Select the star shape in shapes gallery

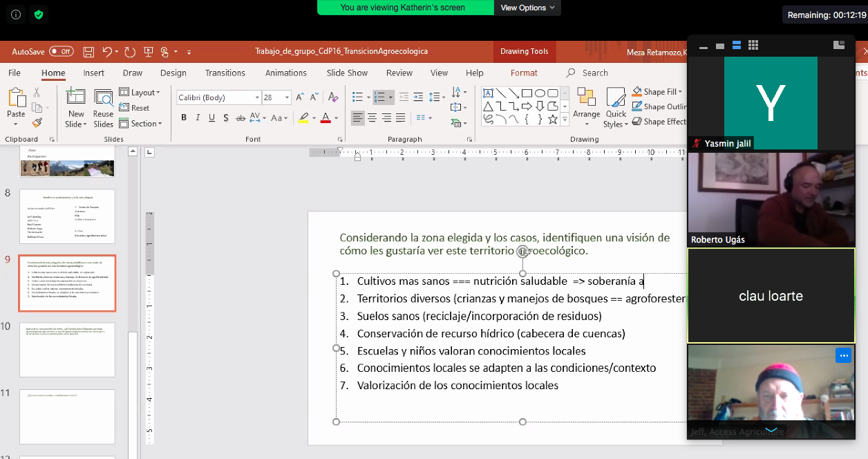tap(552, 119)
